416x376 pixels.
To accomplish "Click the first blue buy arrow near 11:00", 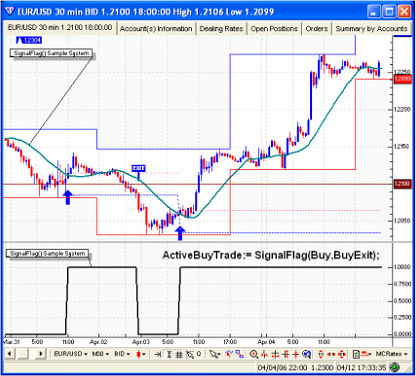I will pyautogui.click(x=68, y=197).
